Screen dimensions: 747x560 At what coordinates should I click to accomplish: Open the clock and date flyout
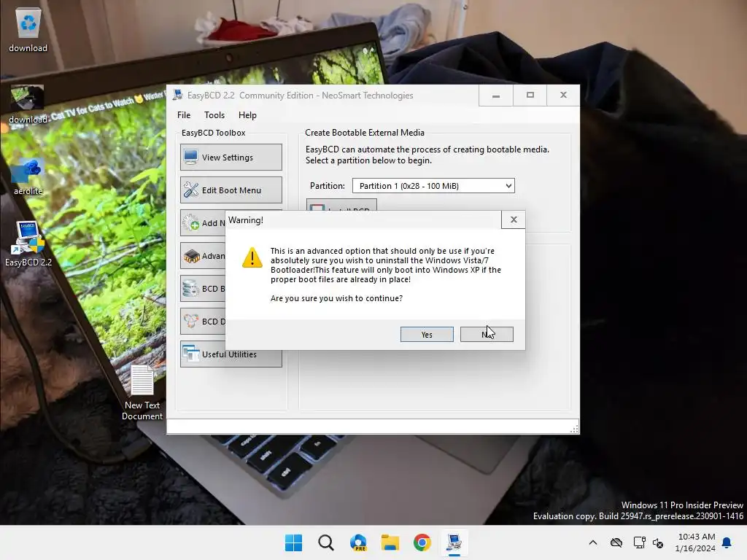tap(695, 542)
